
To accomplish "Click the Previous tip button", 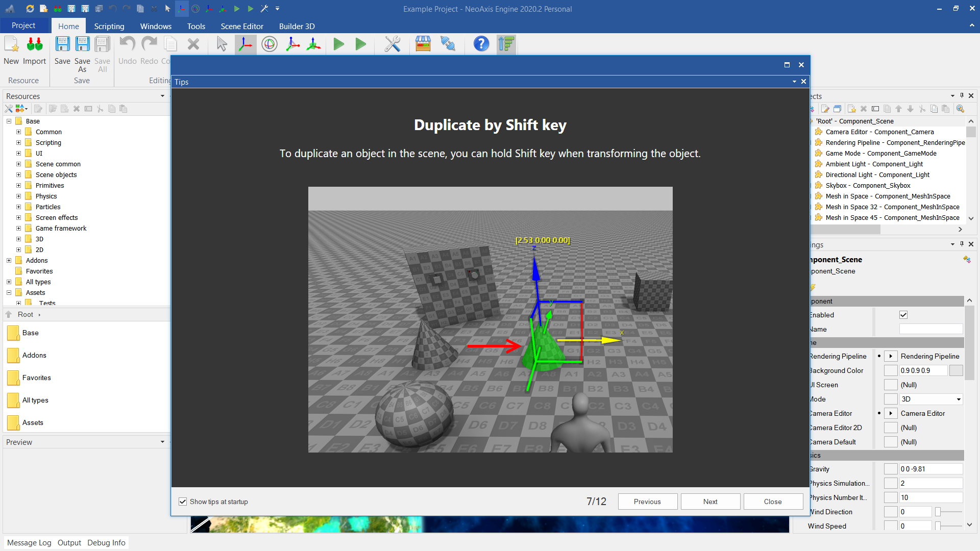I will [x=647, y=502].
